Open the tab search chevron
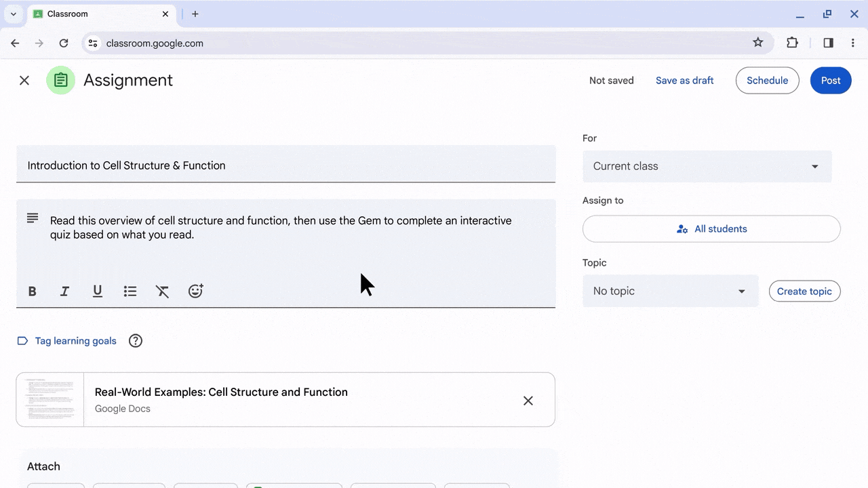The height and width of the screenshot is (488, 868). point(13,14)
